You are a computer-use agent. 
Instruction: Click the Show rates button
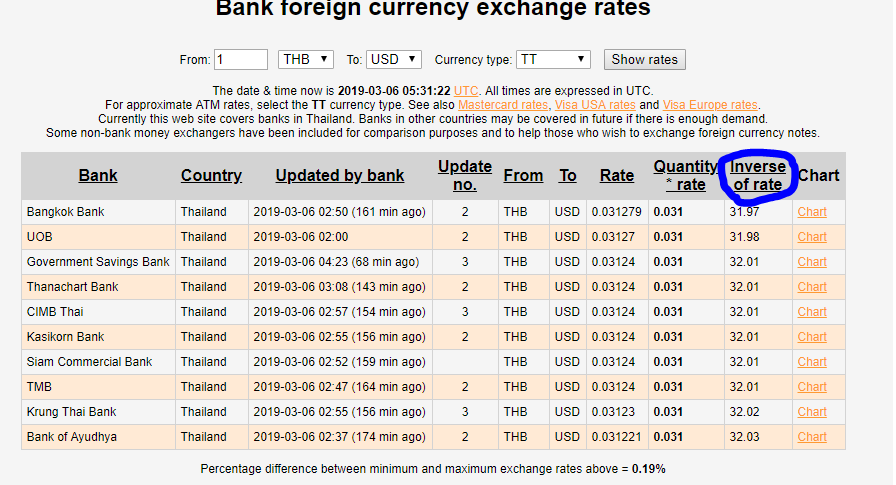click(645, 59)
